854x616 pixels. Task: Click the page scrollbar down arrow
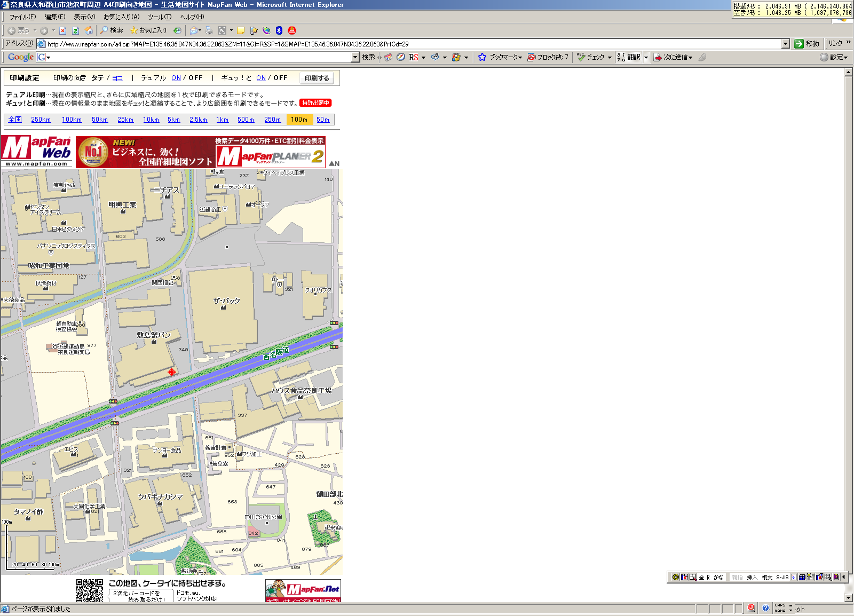[x=849, y=598]
